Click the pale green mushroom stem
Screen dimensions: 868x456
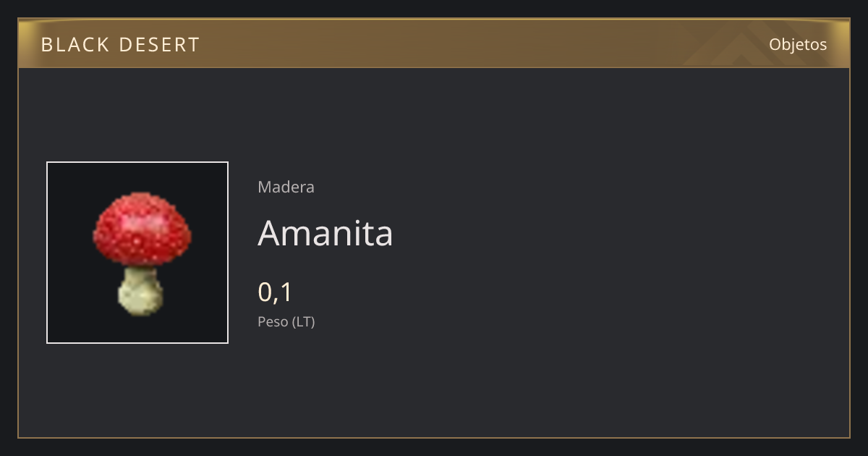click(x=140, y=292)
